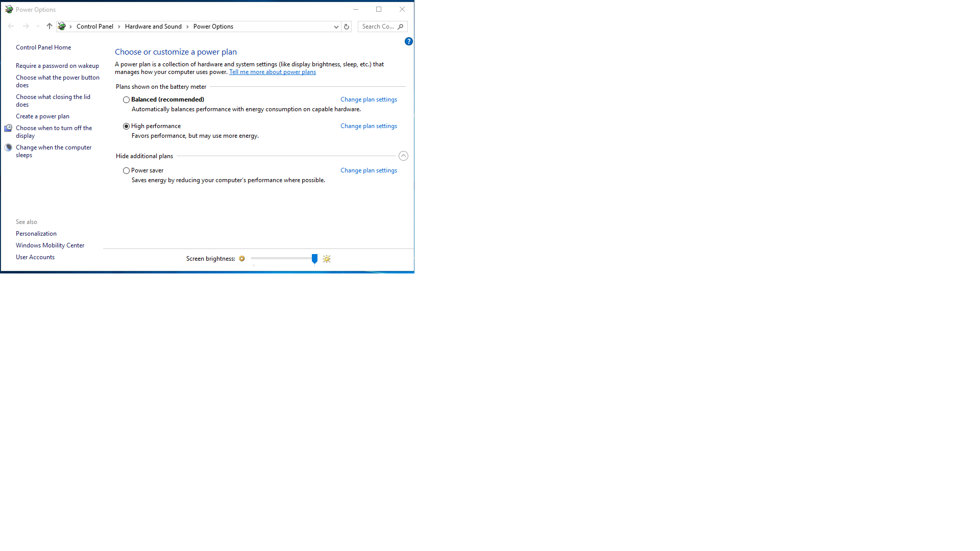Viewport: 980px width, 551px height.
Task: Click the Control Panel icon in address bar
Action: 62,26
